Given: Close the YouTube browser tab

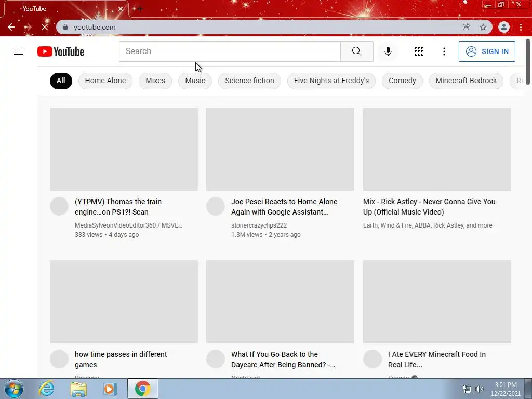Looking at the screenshot, I should click(121, 9).
